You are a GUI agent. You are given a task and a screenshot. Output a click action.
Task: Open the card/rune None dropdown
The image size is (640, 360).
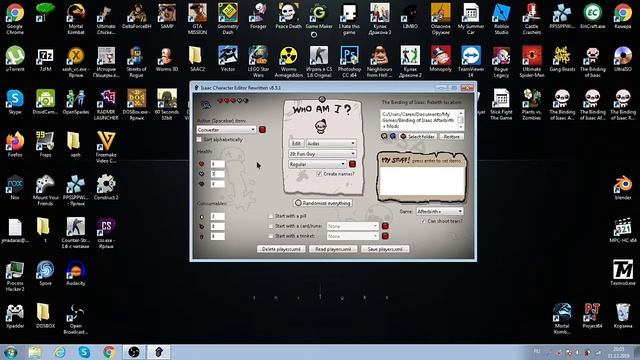(x=353, y=226)
